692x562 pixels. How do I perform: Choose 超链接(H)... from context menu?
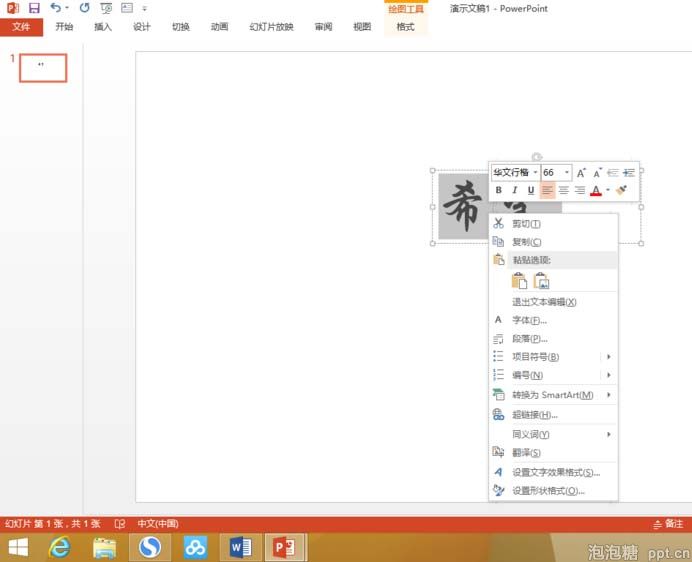pyautogui.click(x=553, y=415)
